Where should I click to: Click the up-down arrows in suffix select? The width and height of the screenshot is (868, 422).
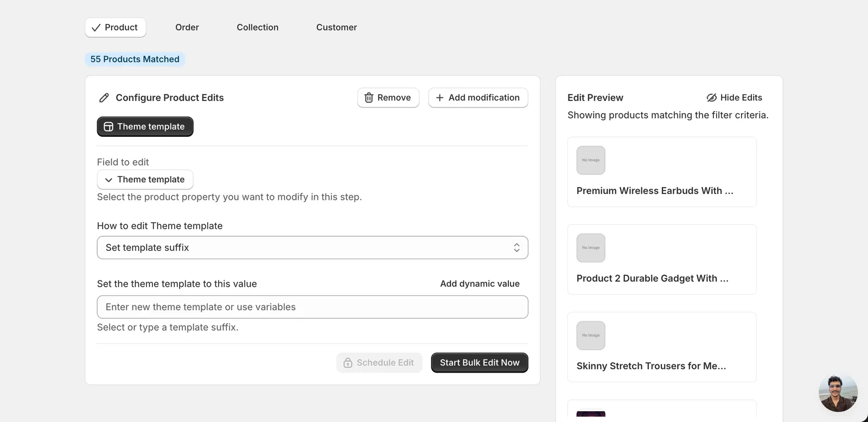(516, 248)
